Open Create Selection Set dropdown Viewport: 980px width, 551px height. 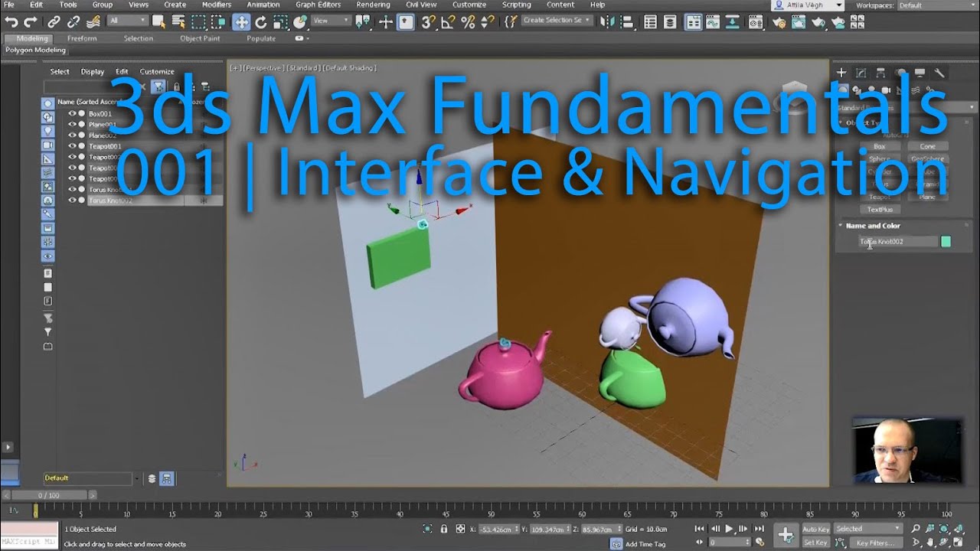[x=557, y=21]
